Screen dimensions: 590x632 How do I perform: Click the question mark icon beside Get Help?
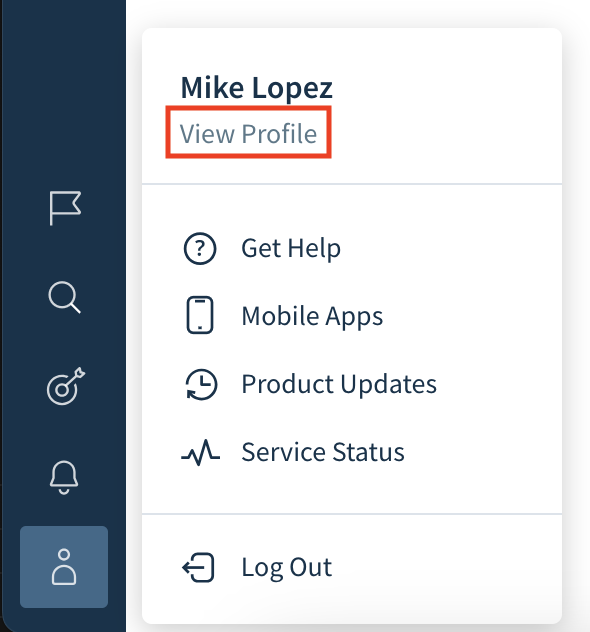(200, 249)
